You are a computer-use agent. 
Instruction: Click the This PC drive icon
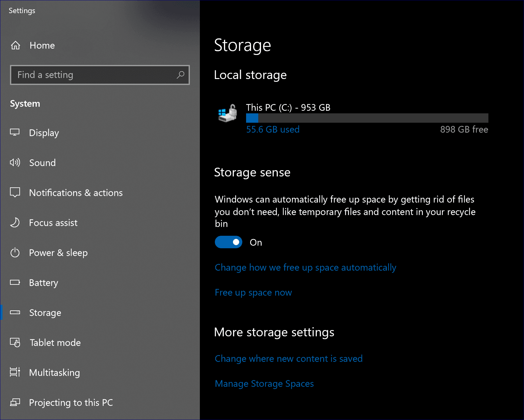[228, 113]
